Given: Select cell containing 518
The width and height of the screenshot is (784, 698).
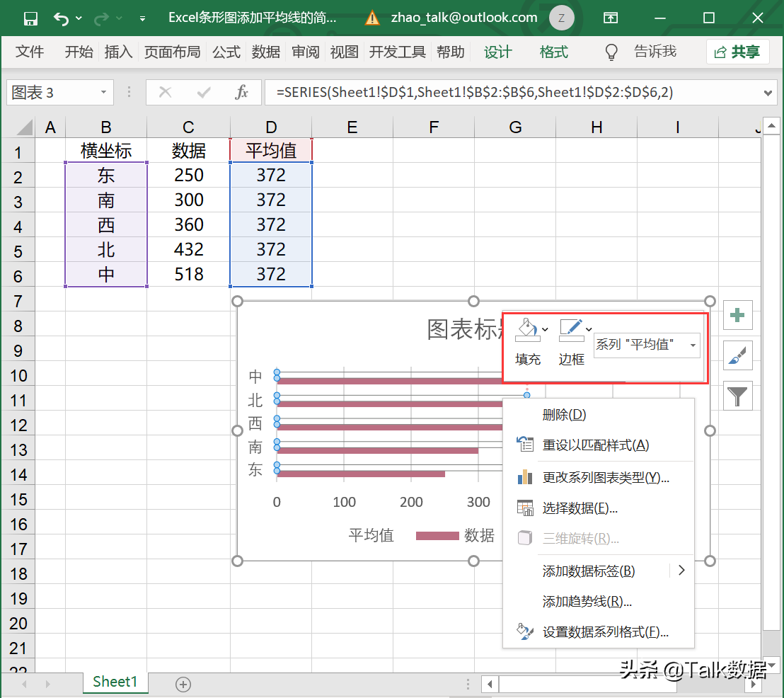Looking at the screenshot, I should pyautogui.click(x=188, y=274).
